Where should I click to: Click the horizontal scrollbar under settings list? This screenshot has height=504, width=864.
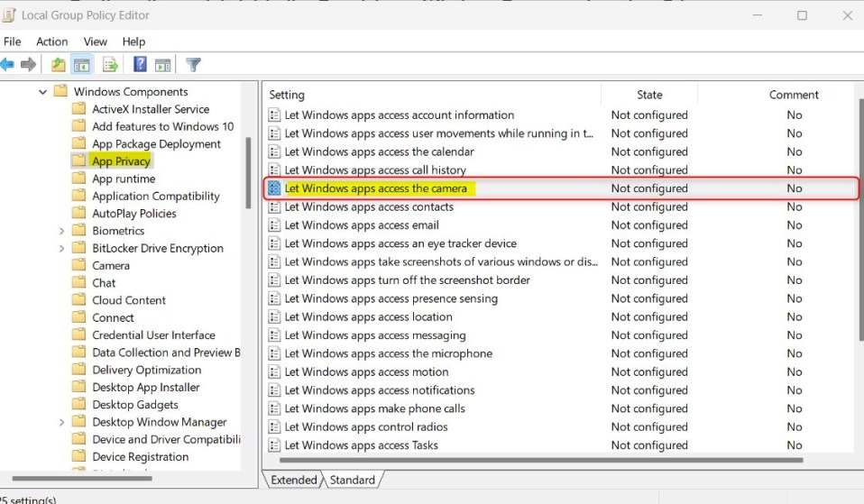pos(540,460)
